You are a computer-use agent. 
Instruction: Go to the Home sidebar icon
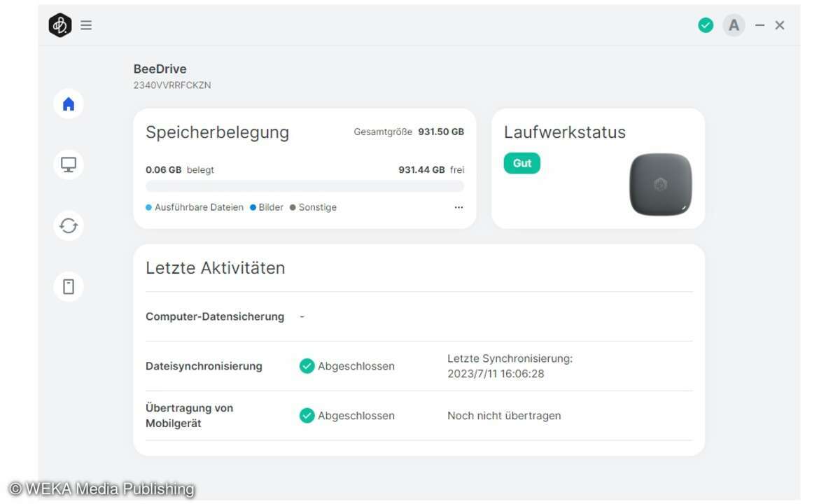pyautogui.click(x=69, y=104)
